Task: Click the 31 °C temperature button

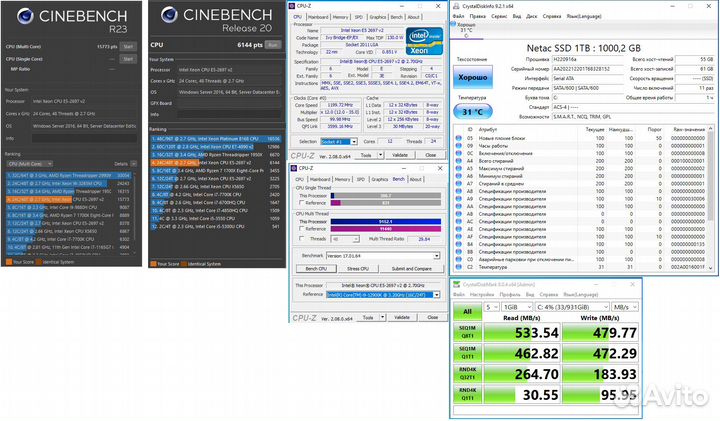Action: (472, 112)
